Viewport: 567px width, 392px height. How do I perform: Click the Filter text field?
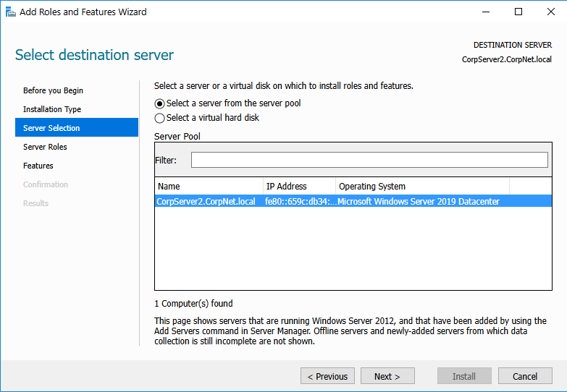pyautogui.click(x=369, y=160)
